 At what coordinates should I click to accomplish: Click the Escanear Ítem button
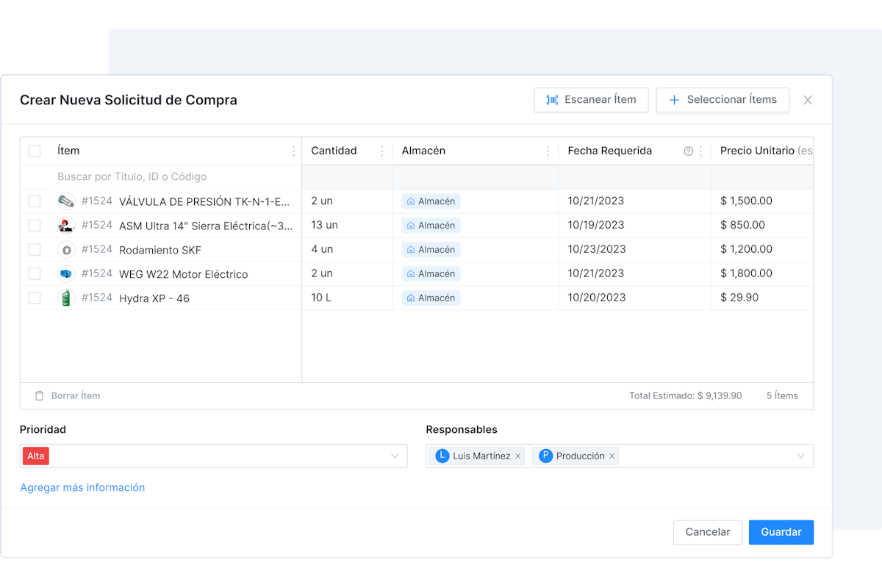(x=591, y=100)
